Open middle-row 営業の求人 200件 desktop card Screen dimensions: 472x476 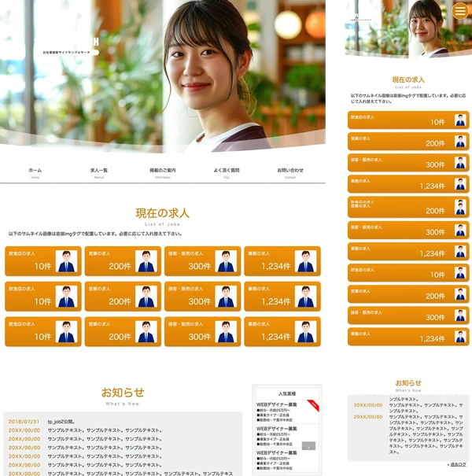[123, 297]
